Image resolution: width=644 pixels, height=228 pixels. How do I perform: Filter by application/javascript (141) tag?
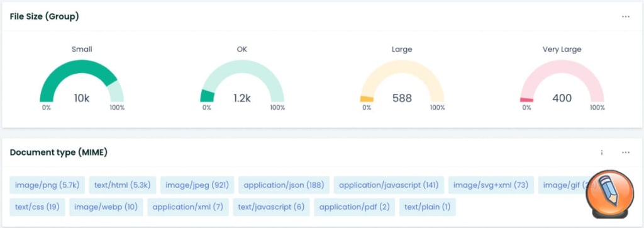[x=389, y=185]
